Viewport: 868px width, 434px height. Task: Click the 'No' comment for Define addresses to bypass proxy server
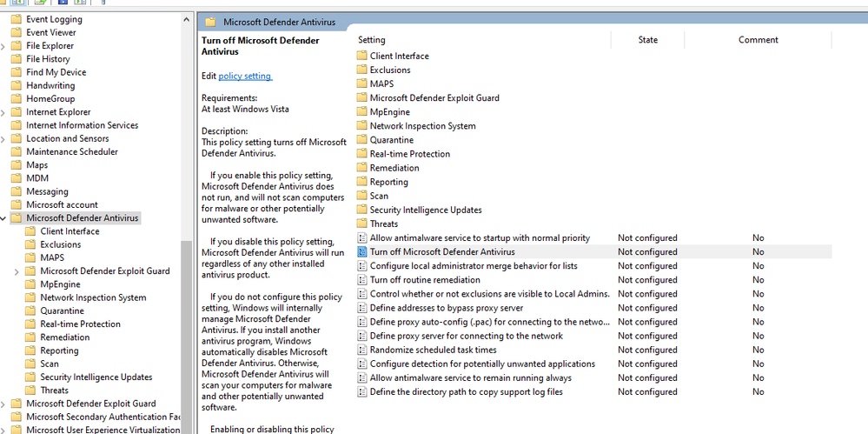(758, 308)
